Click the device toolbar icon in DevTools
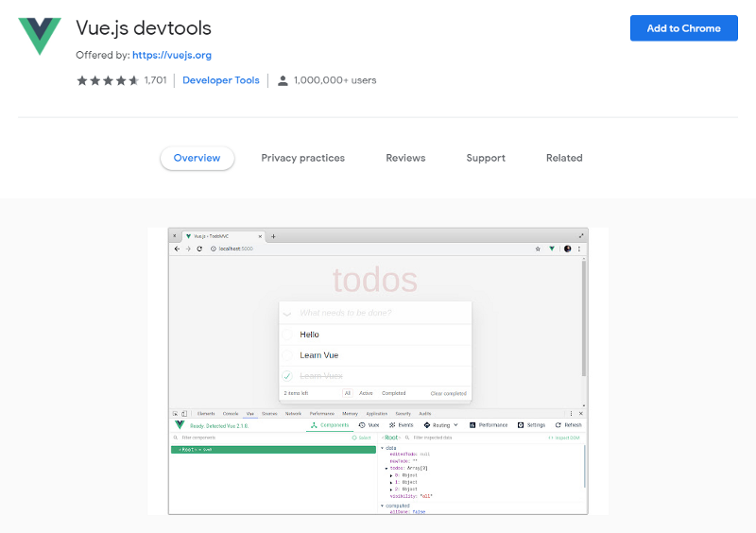 (184, 414)
